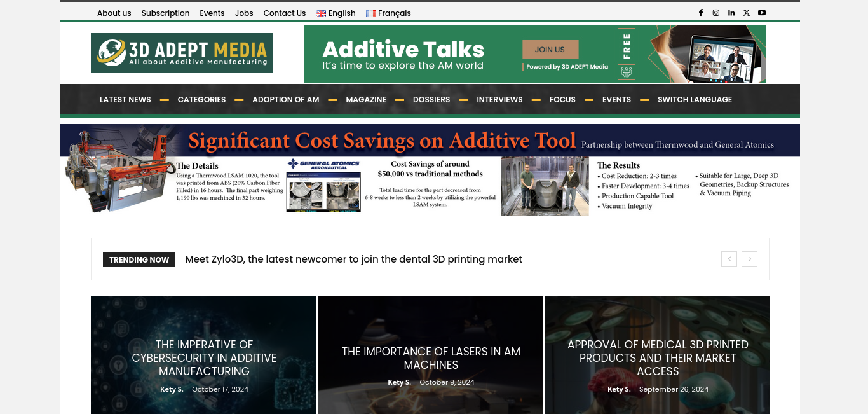
Task: Click the October 9, 2024 date
Action: 447,382
